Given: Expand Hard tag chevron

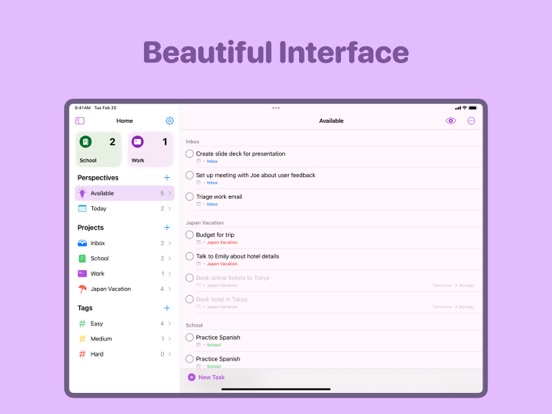Looking at the screenshot, I should click(x=170, y=354).
